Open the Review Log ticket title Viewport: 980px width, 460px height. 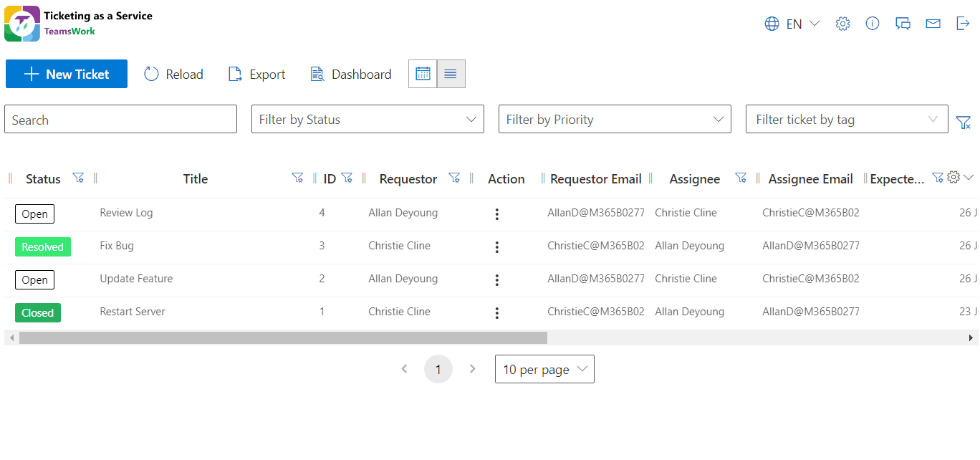coord(126,213)
